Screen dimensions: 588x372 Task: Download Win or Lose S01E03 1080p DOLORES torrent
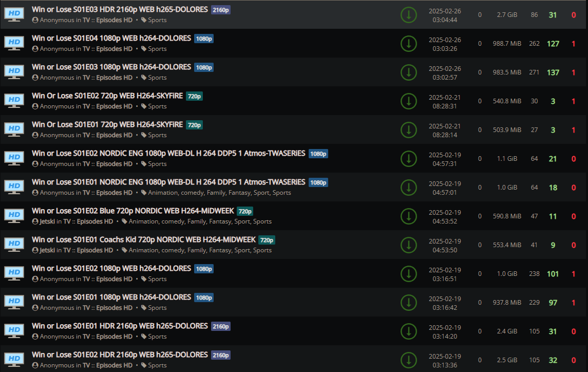click(409, 72)
